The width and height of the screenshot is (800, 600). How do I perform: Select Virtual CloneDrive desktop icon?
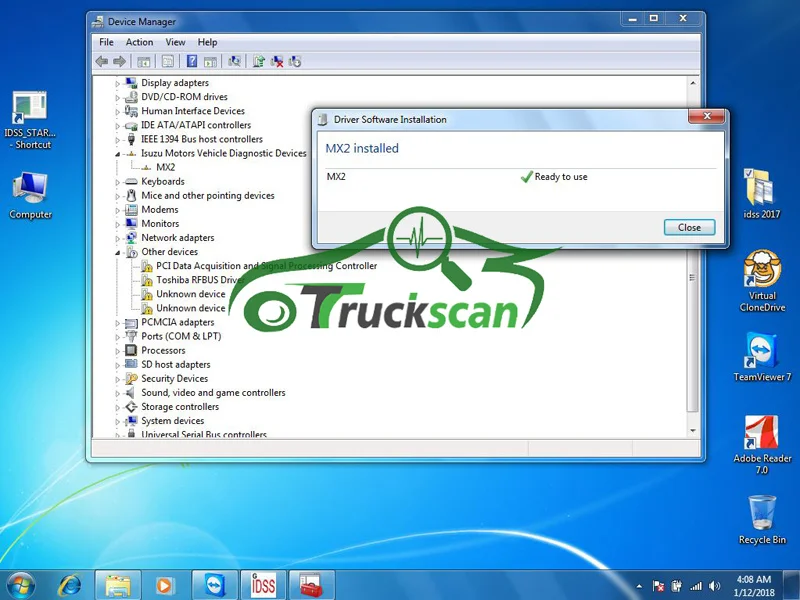coord(762,281)
